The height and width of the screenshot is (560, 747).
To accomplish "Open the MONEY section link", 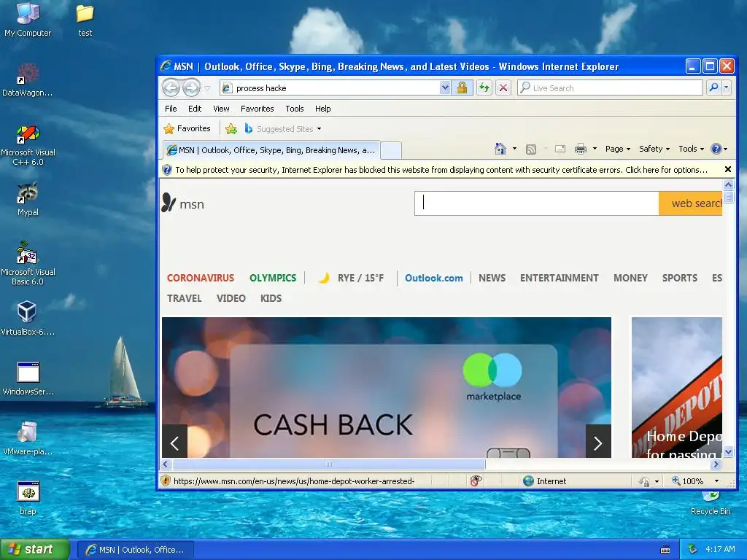I will (x=630, y=278).
